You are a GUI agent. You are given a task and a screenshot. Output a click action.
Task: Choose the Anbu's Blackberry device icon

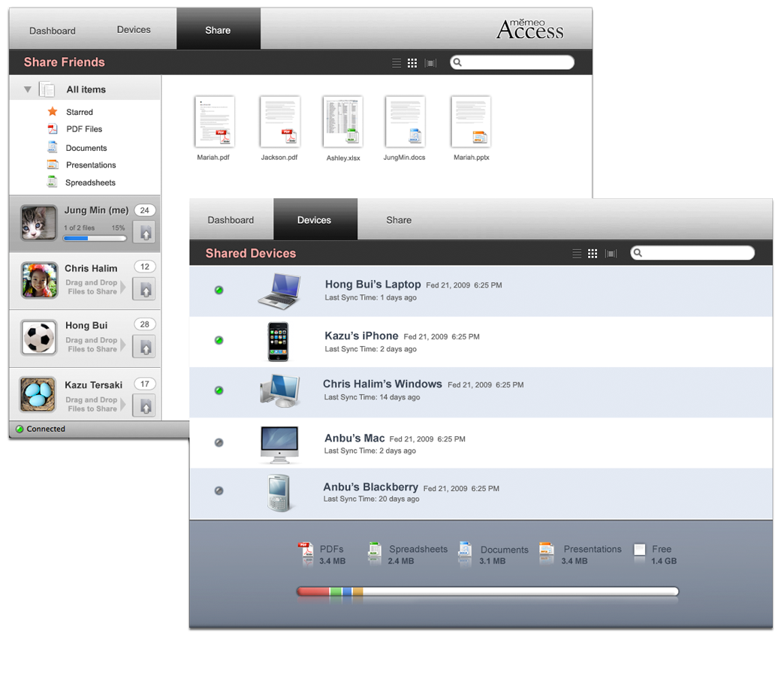tap(279, 493)
